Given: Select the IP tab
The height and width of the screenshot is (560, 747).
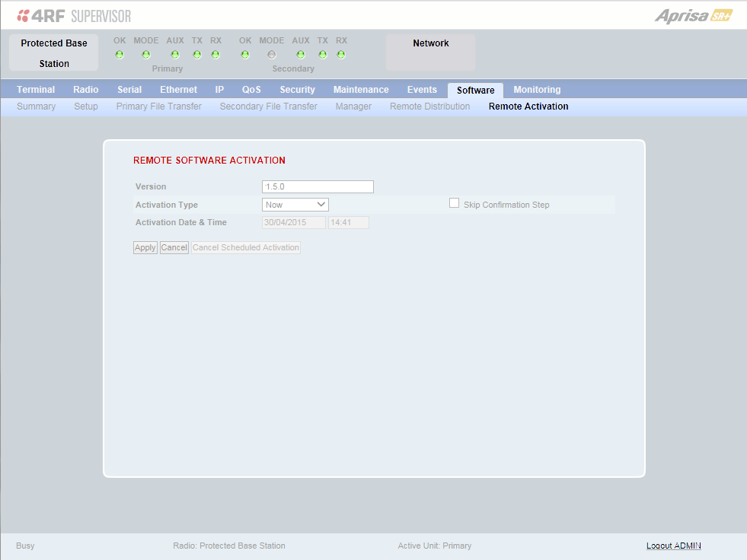Looking at the screenshot, I should pyautogui.click(x=219, y=90).
